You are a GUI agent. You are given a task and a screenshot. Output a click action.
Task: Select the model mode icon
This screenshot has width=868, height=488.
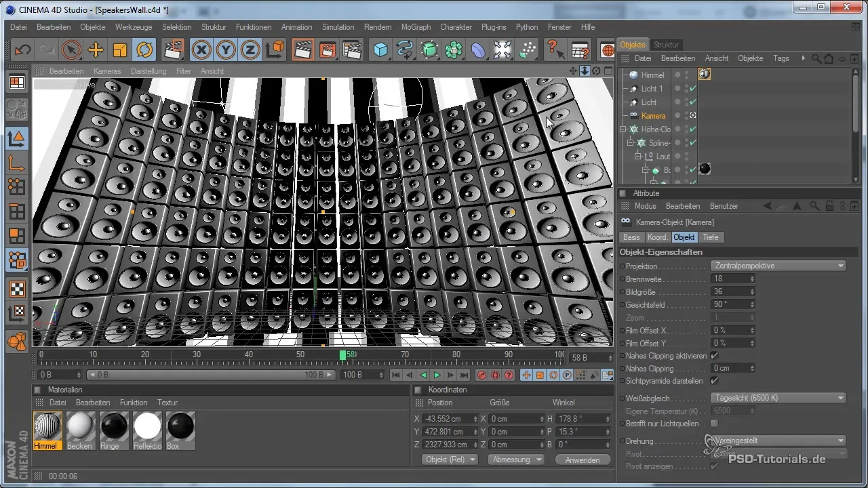(x=17, y=138)
